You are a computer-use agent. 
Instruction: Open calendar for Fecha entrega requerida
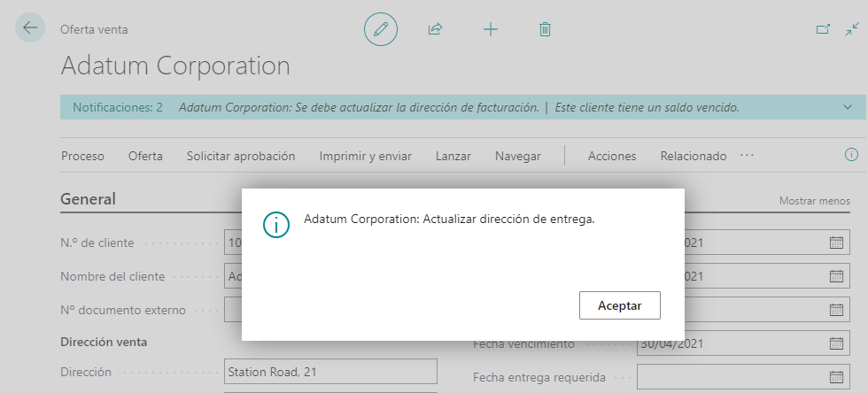pos(836,377)
